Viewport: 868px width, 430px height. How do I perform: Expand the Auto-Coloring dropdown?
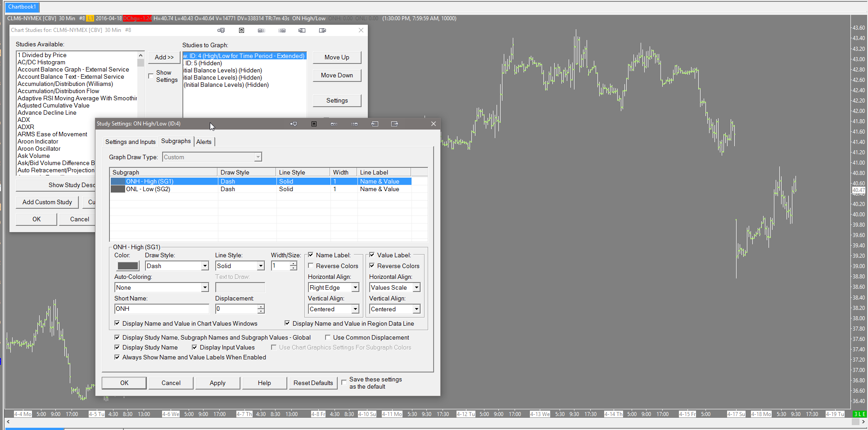click(x=205, y=287)
